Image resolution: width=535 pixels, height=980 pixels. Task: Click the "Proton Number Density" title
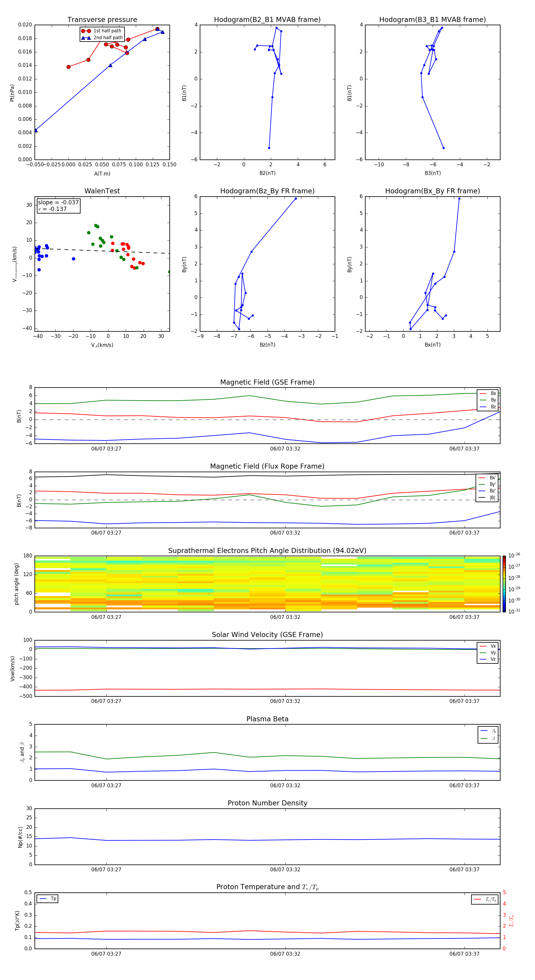pyautogui.click(x=267, y=803)
